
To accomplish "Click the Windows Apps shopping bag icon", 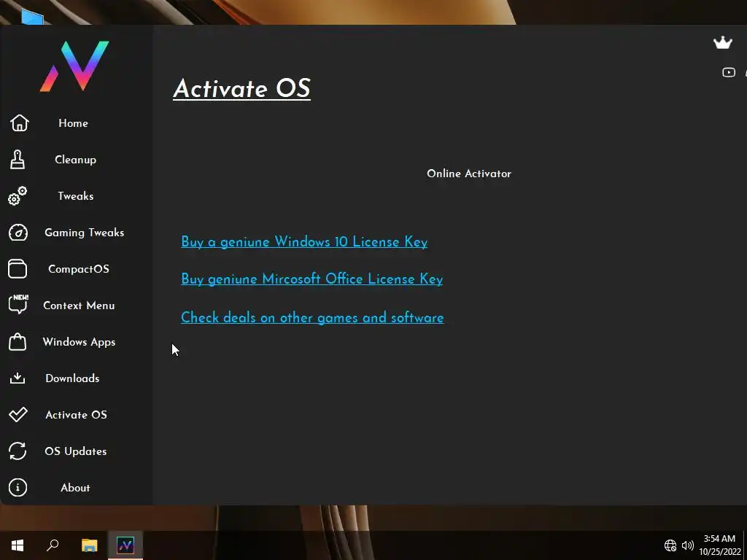I will pos(18,341).
